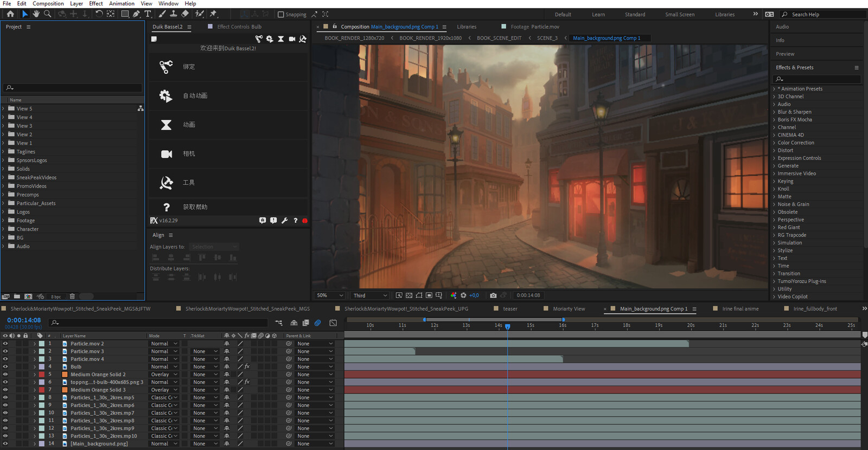The image size is (868, 450).
Task: Hide the [Main_background.png] layer
Action: (5, 443)
